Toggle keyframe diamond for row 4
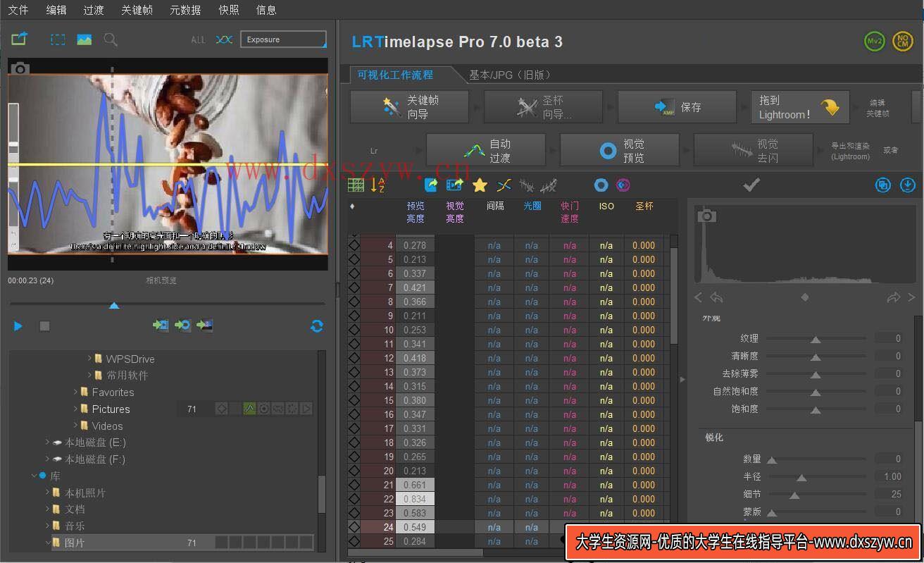Viewport: 924px width, 563px height. point(354,245)
